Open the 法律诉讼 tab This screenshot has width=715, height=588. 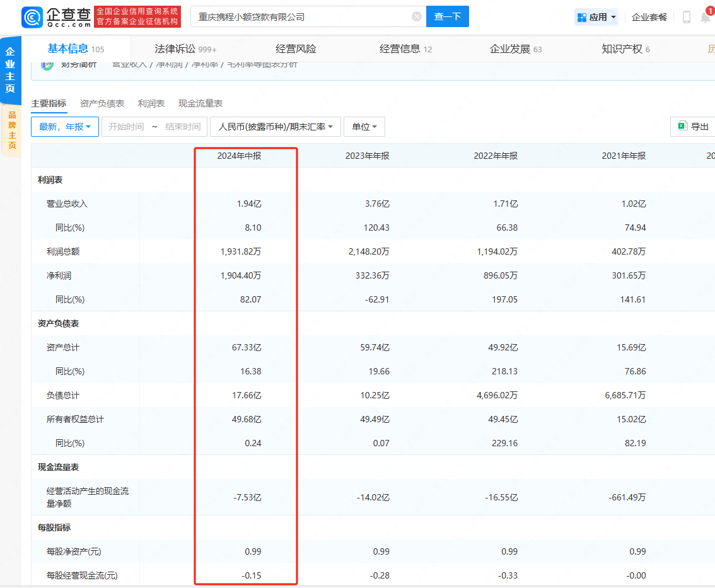click(185, 49)
